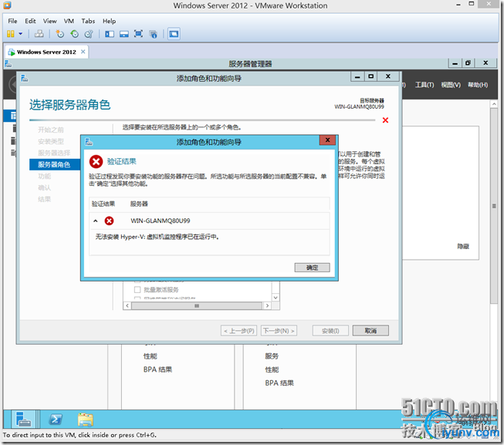Check the 批量激活服务 role checkbox
This screenshot has width=504, height=445.
click(137, 290)
